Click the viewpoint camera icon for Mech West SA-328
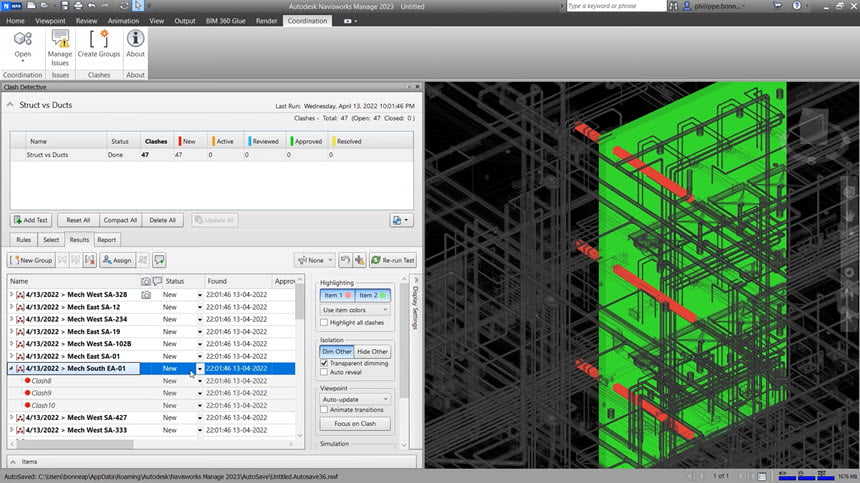The height and width of the screenshot is (483, 860). (146, 295)
